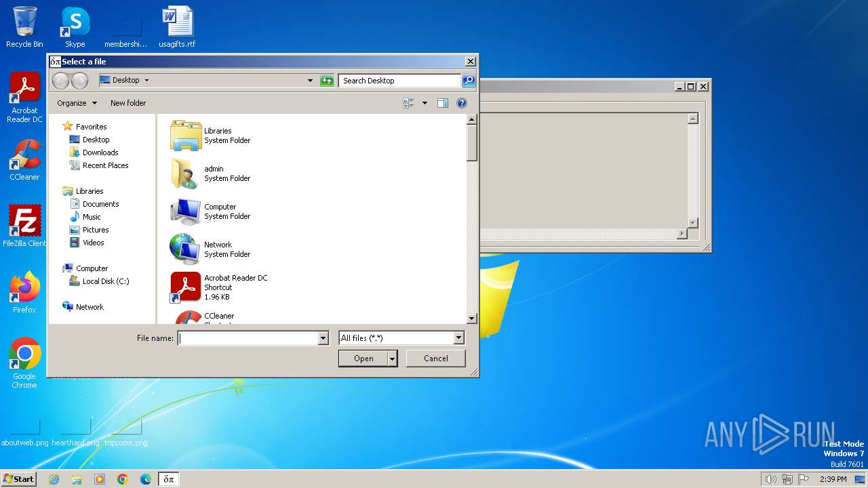Open Internet Explorer from the taskbar
This screenshot has width=868, height=488.
point(54,479)
